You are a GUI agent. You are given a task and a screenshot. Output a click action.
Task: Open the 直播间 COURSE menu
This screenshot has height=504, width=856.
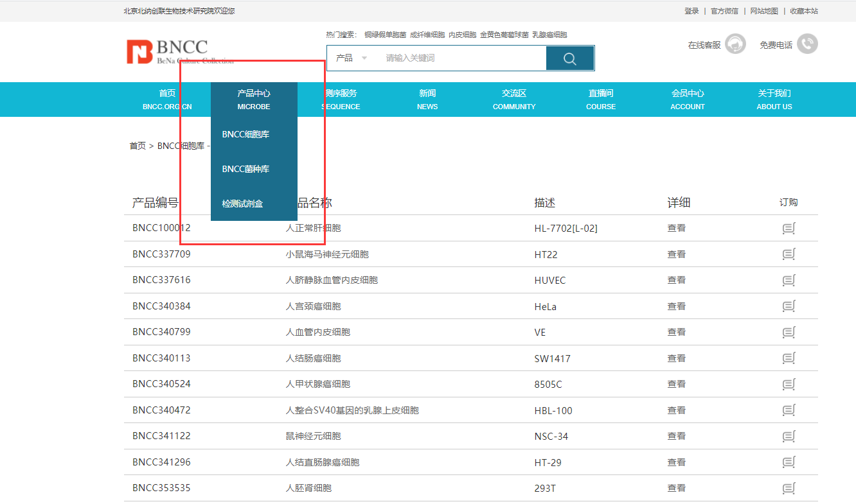point(601,100)
